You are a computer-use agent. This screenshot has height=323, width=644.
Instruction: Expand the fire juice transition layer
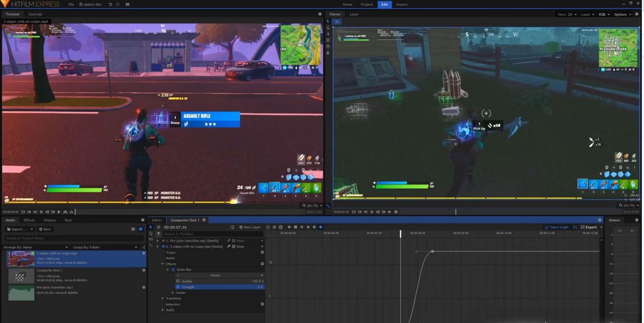click(x=158, y=241)
